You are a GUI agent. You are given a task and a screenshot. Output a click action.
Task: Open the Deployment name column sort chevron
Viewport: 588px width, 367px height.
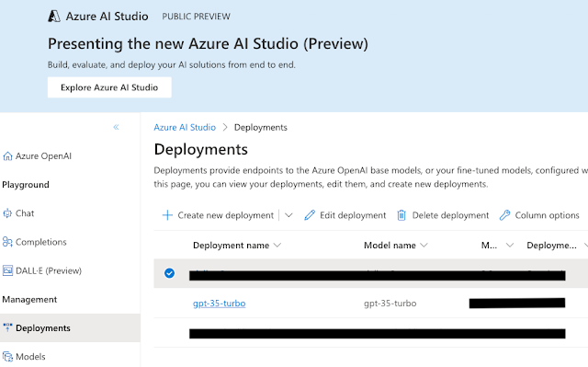click(277, 246)
